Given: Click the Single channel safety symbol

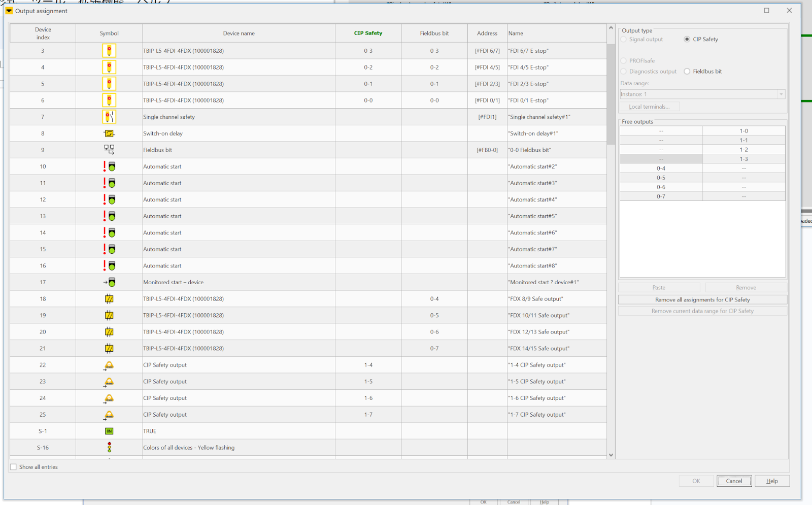Looking at the screenshot, I should [x=109, y=117].
